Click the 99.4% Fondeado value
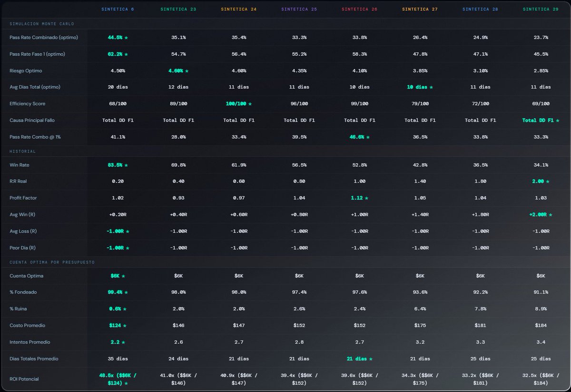 [x=115, y=293]
